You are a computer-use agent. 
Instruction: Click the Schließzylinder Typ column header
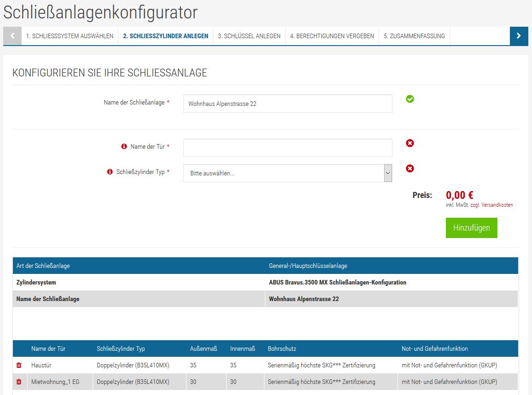pyautogui.click(x=121, y=349)
